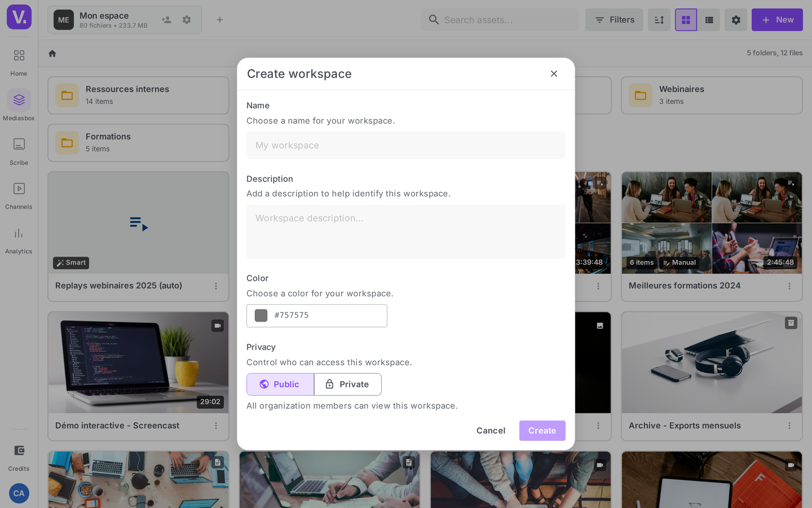Open Channels in the sidebar
The height and width of the screenshot is (508, 812).
coord(19,196)
